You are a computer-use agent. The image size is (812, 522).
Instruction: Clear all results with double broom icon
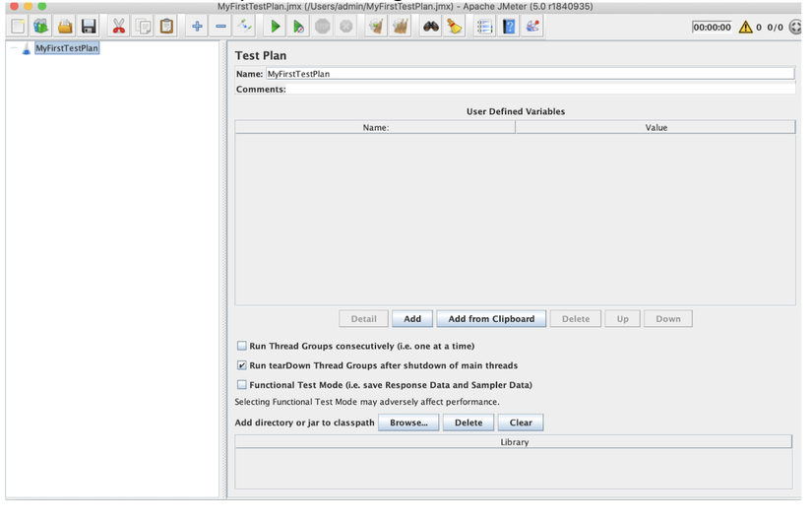401,27
